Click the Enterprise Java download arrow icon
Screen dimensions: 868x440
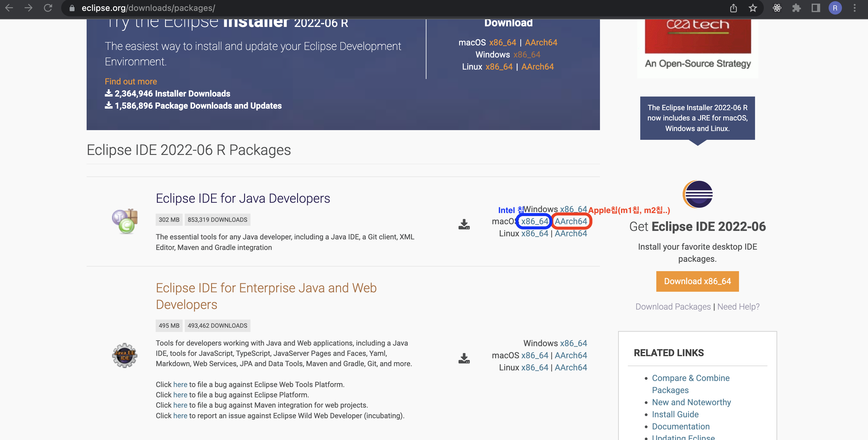click(x=464, y=358)
